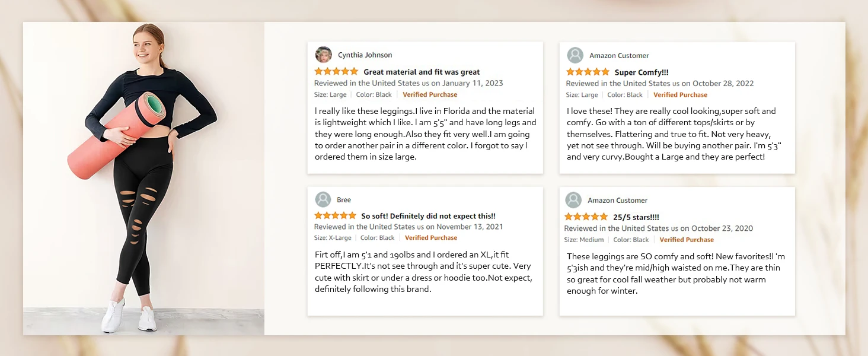The width and height of the screenshot is (868, 356).
Task: Click Verified Purchase on Bree's review
Action: click(431, 238)
